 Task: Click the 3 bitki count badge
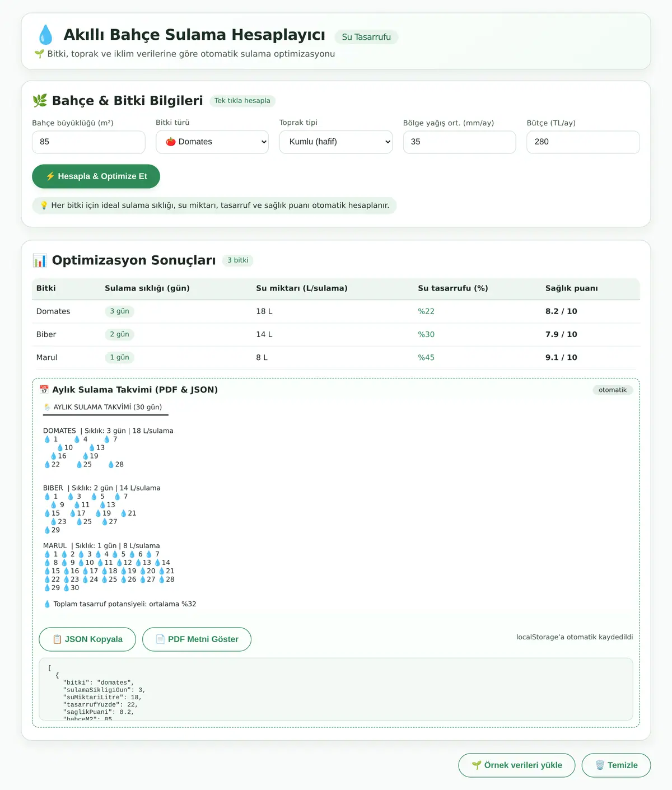pos(238,260)
